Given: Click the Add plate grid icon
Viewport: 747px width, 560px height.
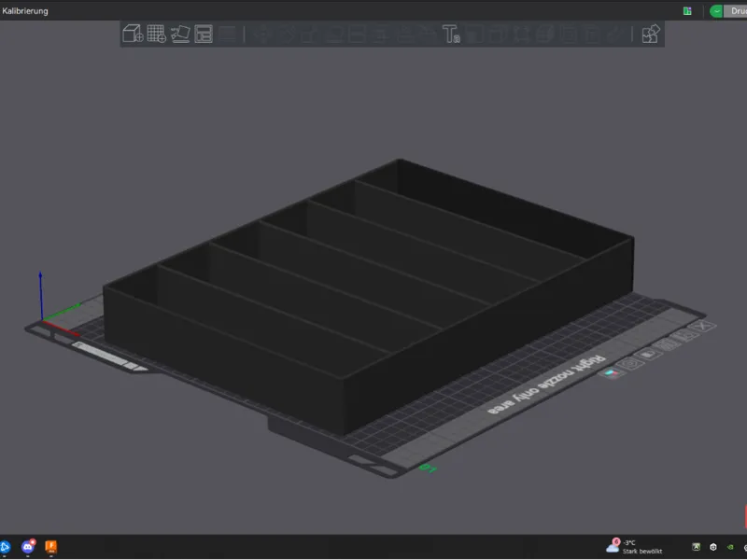Looking at the screenshot, I should [x=156, y=34].
